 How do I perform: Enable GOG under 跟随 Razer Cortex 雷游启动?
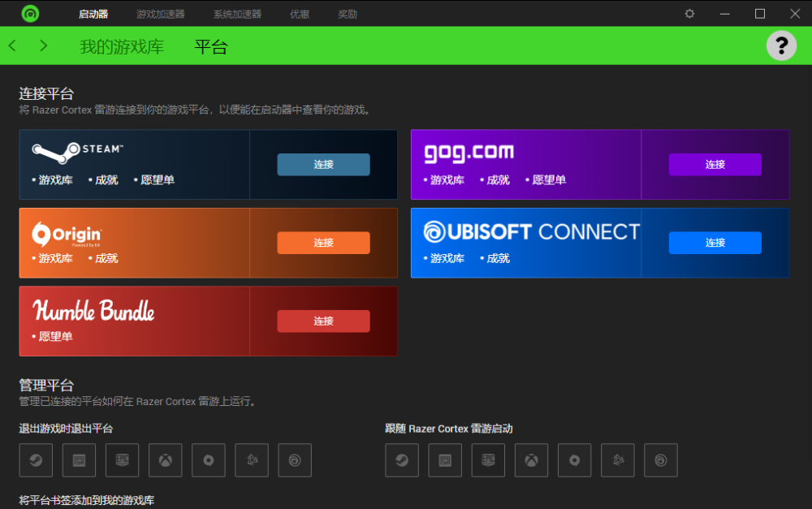[445, 459]
